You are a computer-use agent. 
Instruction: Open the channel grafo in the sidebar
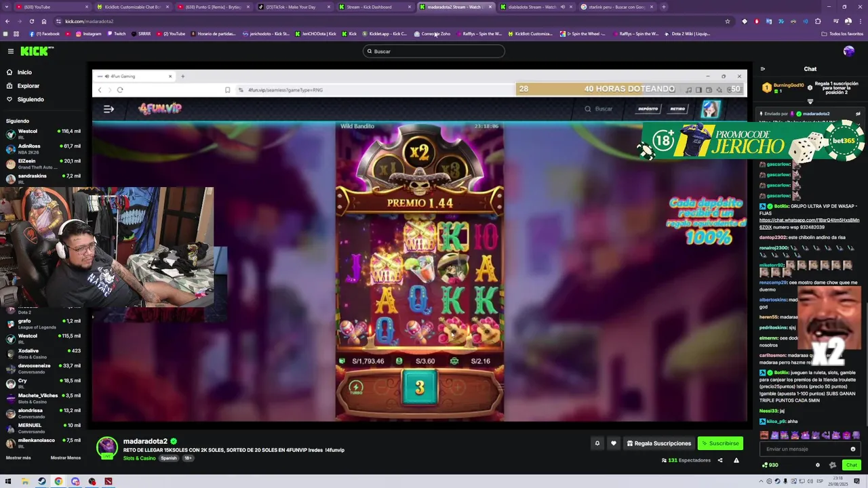43,324
